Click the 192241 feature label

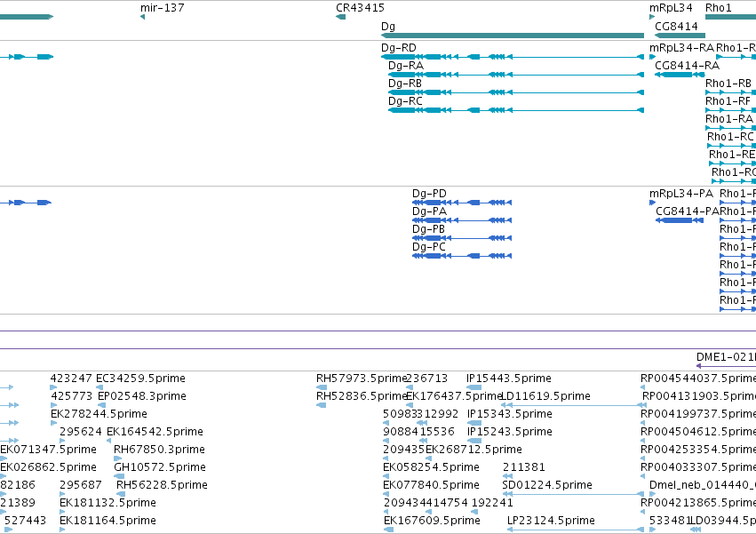coord(492,503)
